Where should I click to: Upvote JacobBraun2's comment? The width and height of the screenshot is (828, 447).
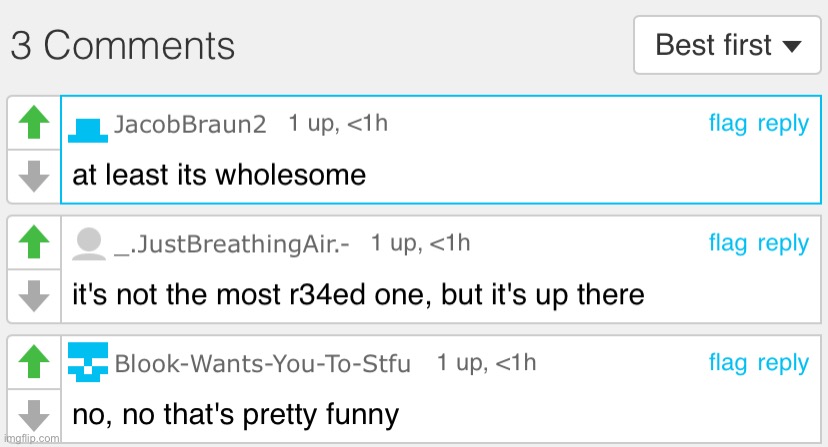click(34, 122)
